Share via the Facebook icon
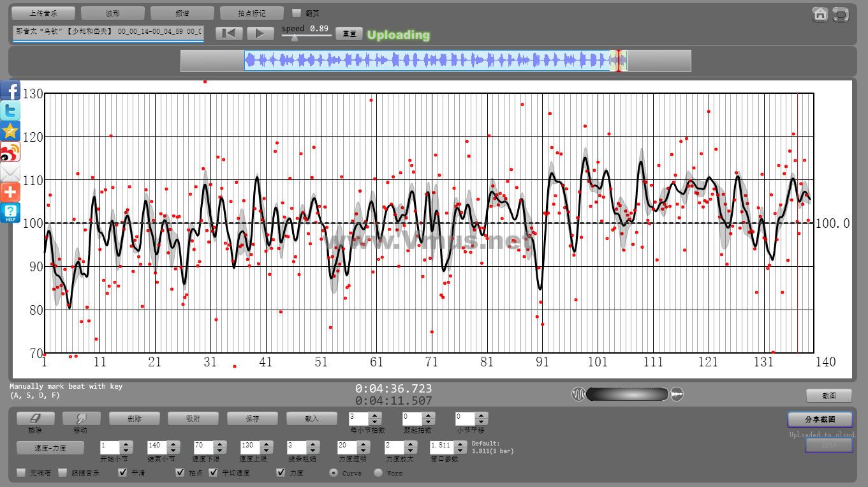Image resolution: width=868 pixels, height=487 pixels. click(x=10, y=90)
